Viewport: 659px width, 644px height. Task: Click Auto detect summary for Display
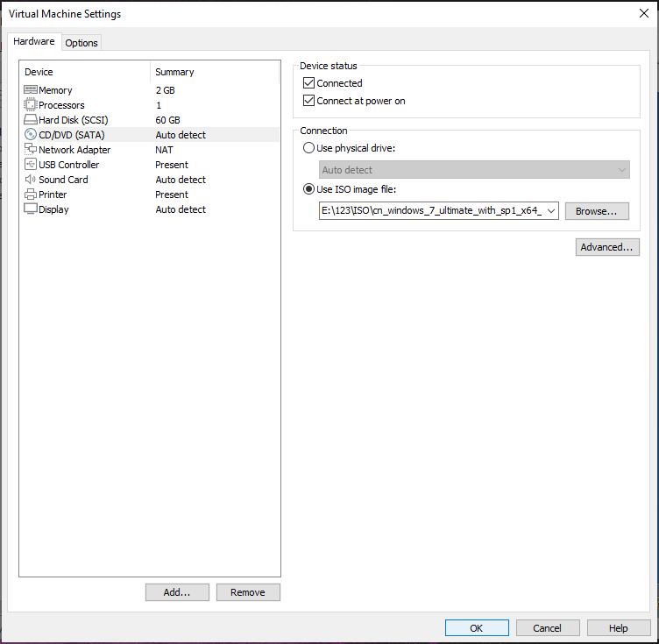[181, 209]
